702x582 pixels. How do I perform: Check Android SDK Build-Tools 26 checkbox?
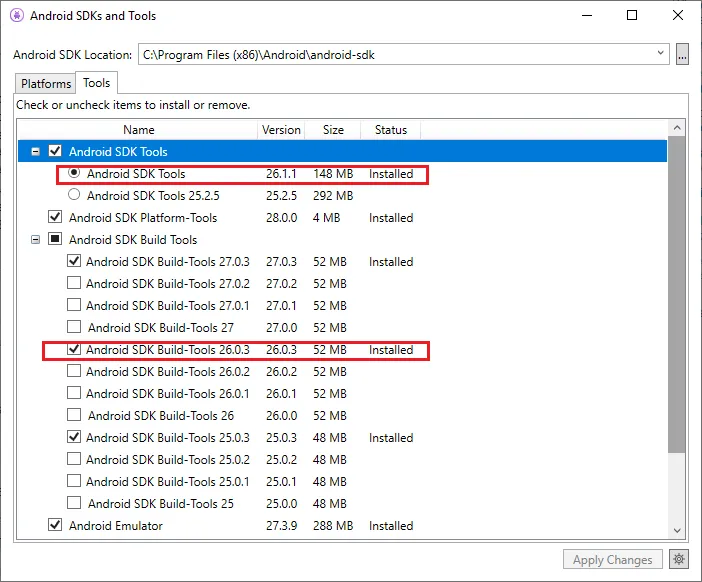point(74,415)
